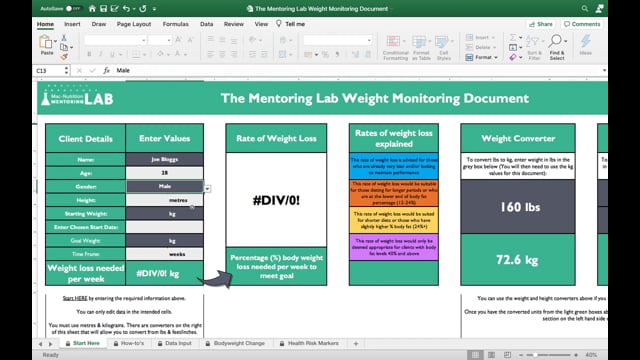Open Conditional Formatting menu

click(395, 48)
